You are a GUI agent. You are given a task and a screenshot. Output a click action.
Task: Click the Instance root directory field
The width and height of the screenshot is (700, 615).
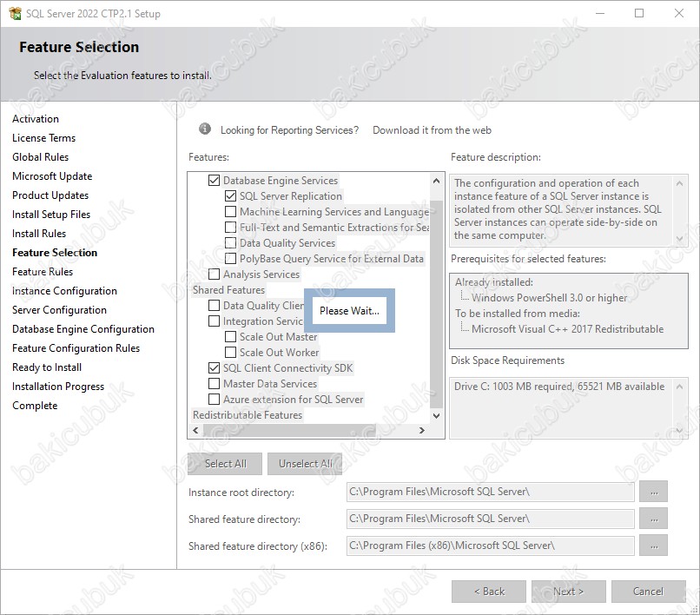tap(490, 492)
